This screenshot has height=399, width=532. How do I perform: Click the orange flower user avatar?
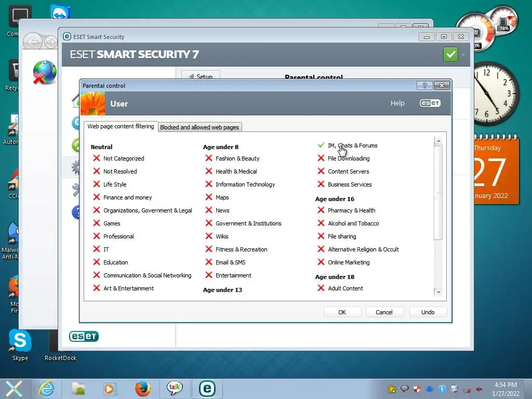point(93,103)
